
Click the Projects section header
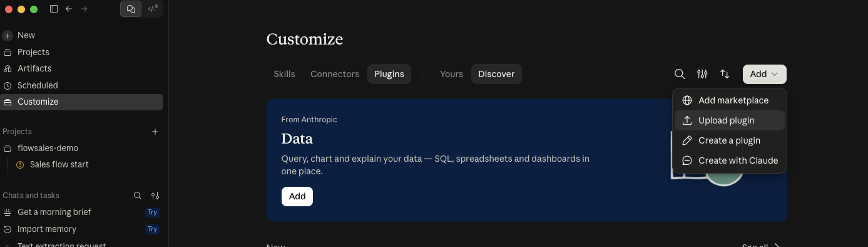point(17,132)
